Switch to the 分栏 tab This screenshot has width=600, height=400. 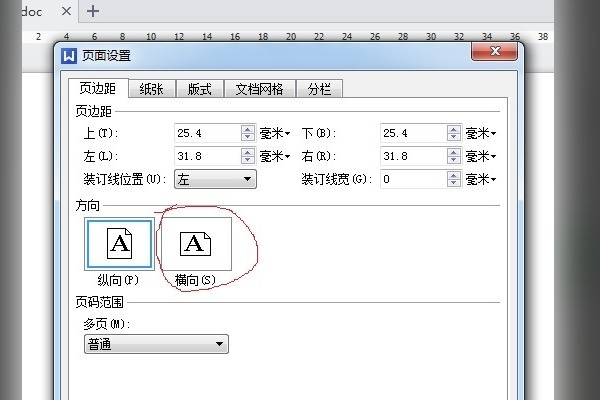tap(319, 89)
